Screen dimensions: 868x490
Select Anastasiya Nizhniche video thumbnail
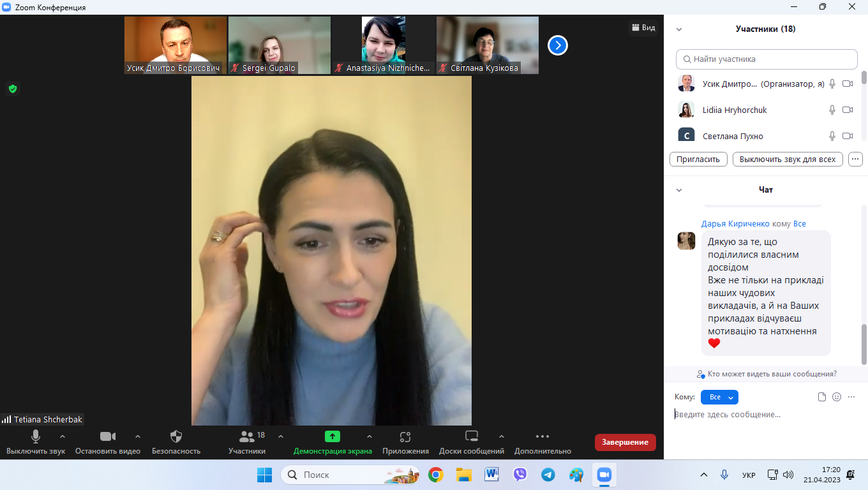[x=384, y=45]
